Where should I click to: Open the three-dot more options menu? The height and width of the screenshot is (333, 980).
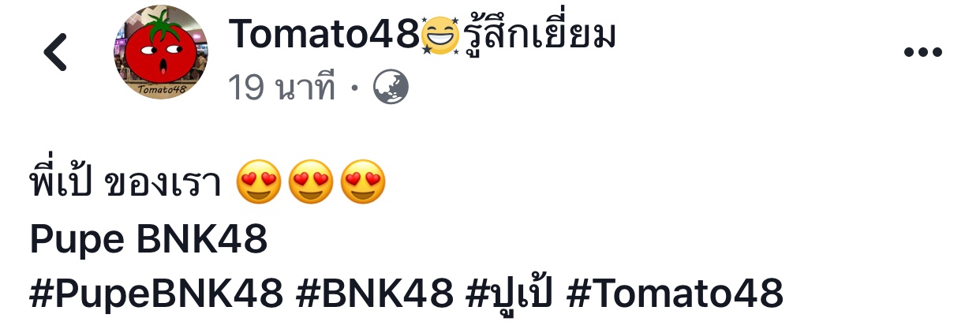point(922,53)
